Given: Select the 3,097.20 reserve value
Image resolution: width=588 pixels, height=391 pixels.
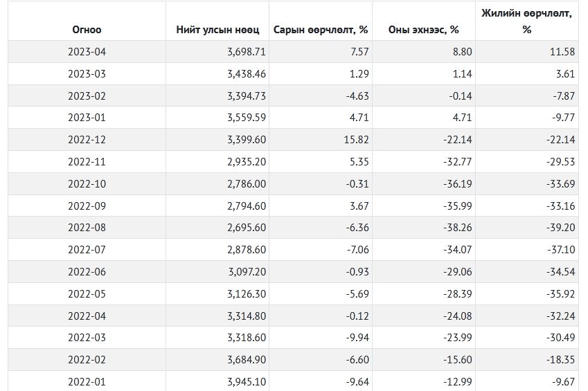Looking at the screenshot, I should (x=246, y=272).
